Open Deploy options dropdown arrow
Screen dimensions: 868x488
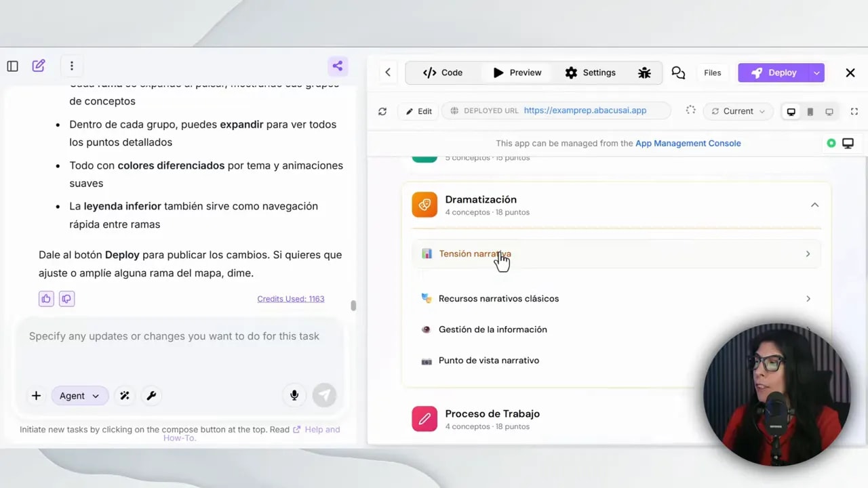pos(816,73)
